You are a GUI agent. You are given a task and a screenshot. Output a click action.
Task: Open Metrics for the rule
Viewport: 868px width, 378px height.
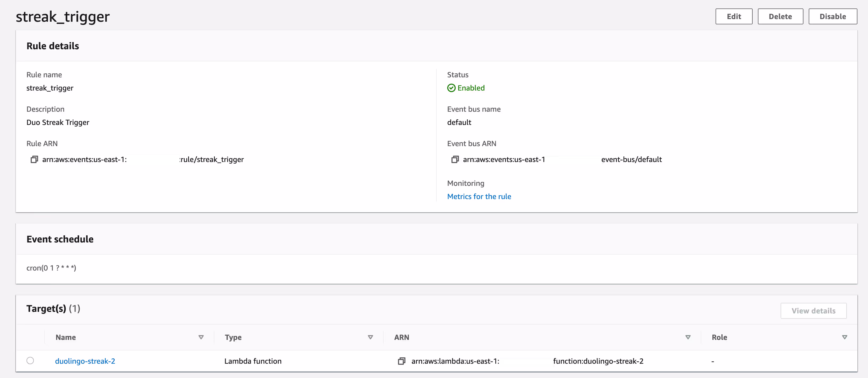tap(479, 196)
